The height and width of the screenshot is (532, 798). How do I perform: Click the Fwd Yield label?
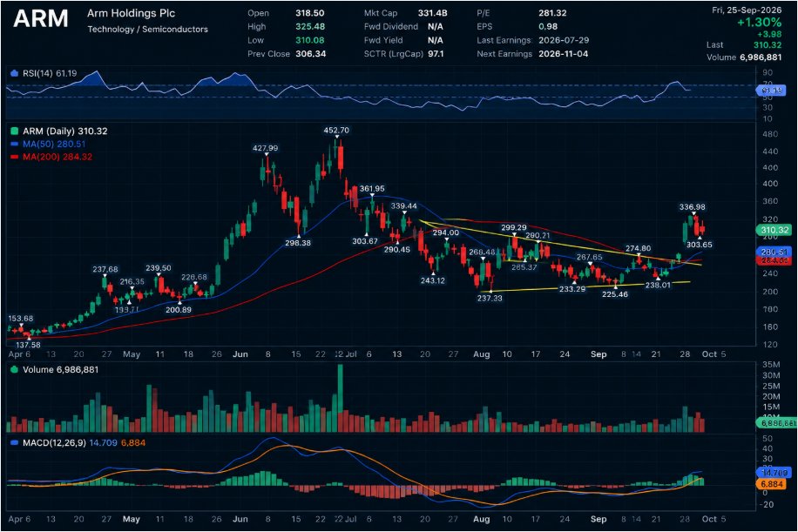tap(383, 40)
